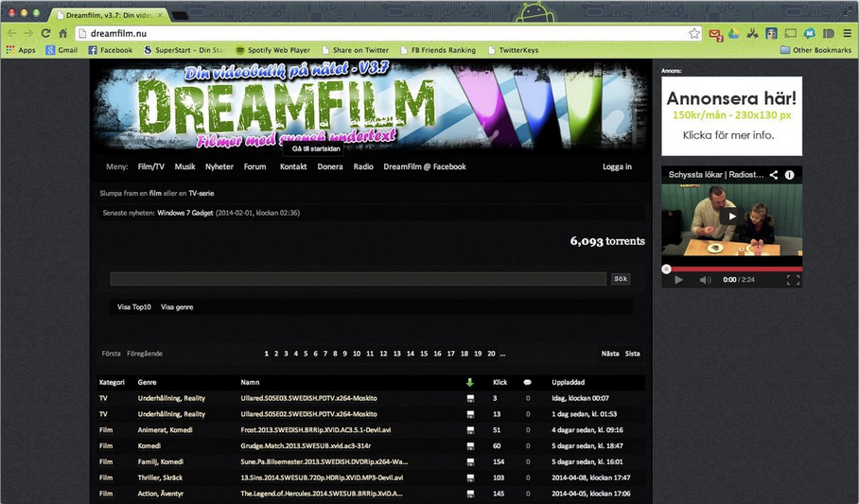Click the browser back arrow
The height and width of the screenshot is (504, 859).
pos(11,33)
